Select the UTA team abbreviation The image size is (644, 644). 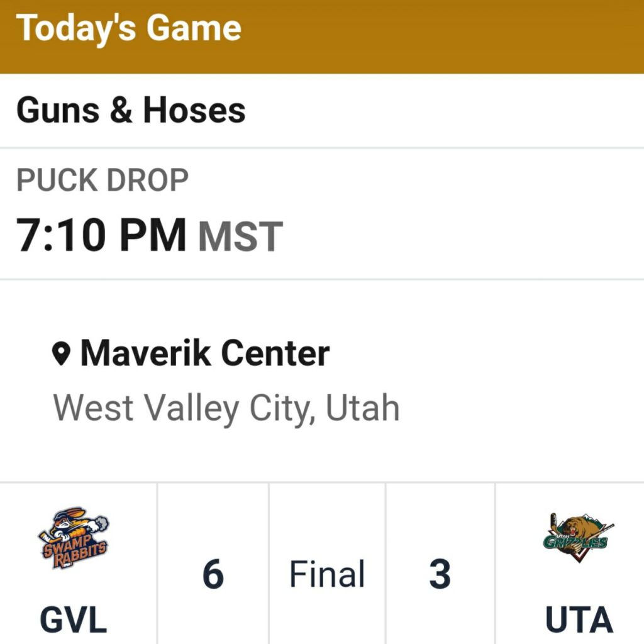click(579, 621)
